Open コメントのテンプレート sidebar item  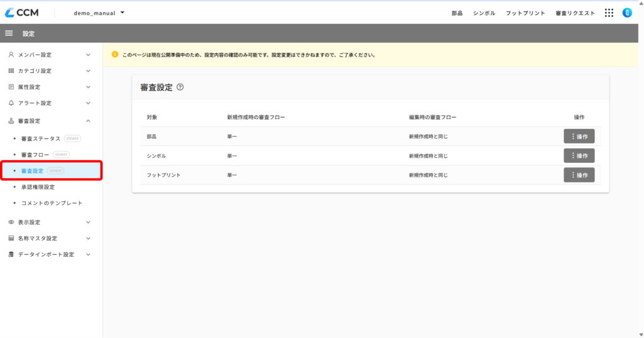51,203
